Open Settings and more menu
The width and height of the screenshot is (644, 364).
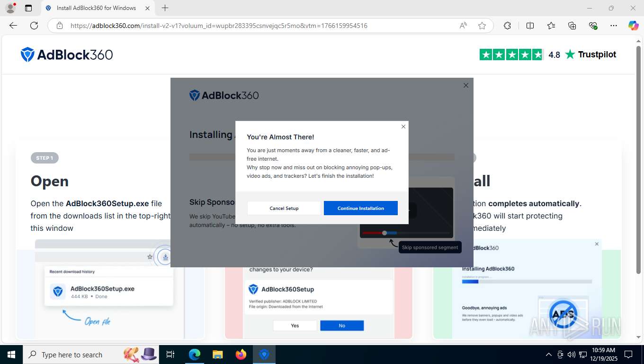point(614,26)
